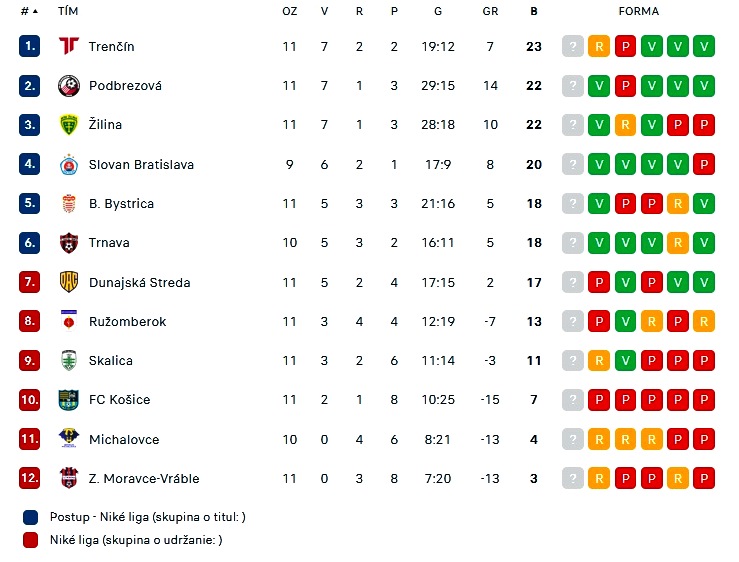Click the Skalica club crest
The width and height of the screenshot is (739, 562).
tap(69, 360)
